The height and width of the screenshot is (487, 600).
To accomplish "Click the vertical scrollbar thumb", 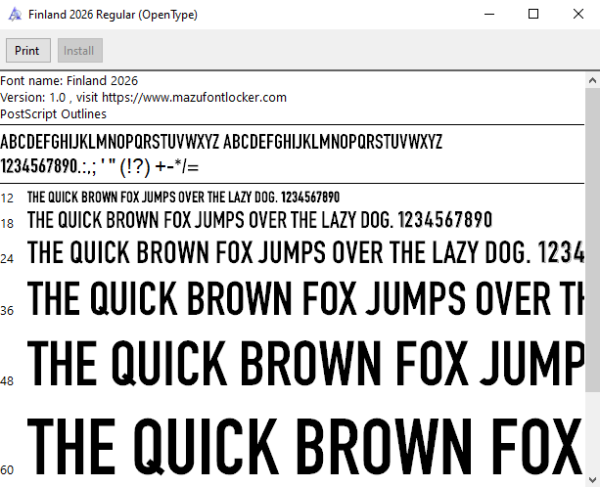I will pos(592,240).
